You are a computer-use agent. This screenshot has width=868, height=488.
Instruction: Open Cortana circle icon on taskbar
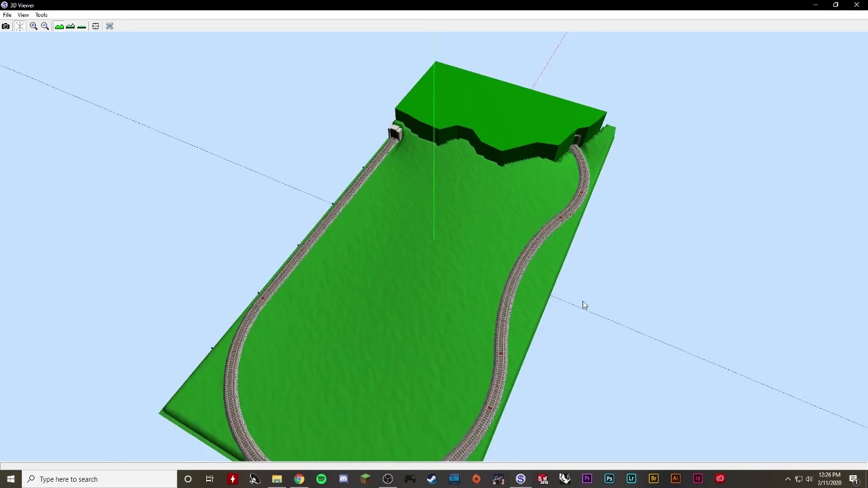[x=188, y=479]
